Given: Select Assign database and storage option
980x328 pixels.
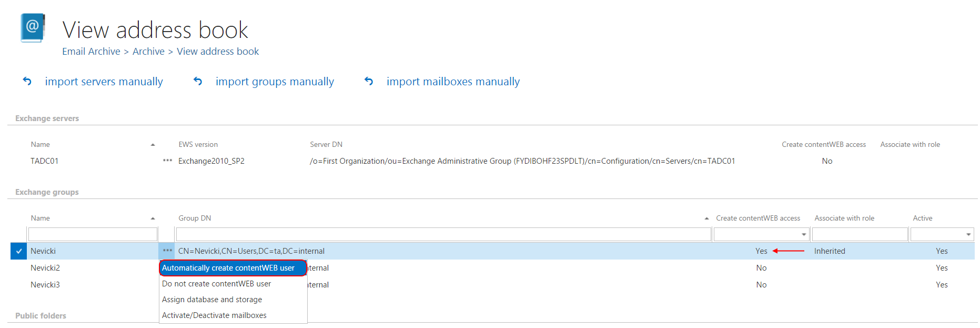Looking at the screenshot, I should (x=212, y=300).
